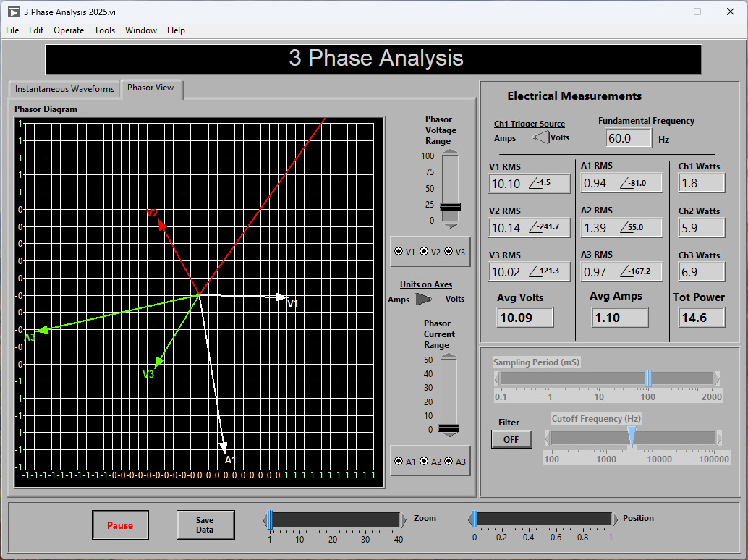Flip the Units on Axes switch
This screenshot has height=560, width=748.
(x=423, y=299)
